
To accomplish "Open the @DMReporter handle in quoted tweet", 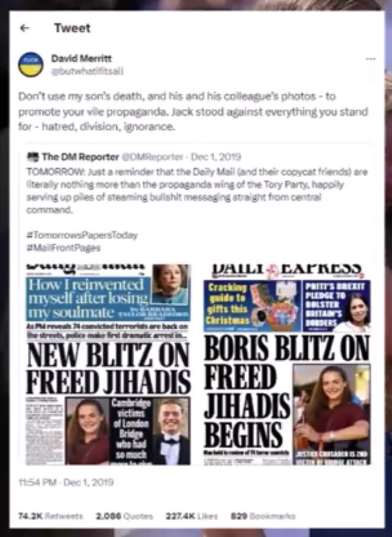I will [151, 157].
